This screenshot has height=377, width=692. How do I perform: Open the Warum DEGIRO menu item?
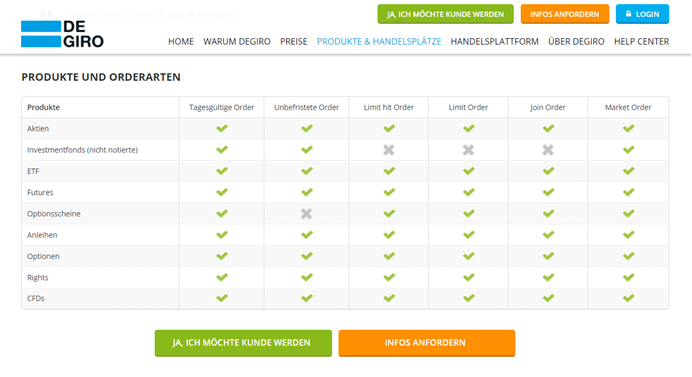pos(237,41)
